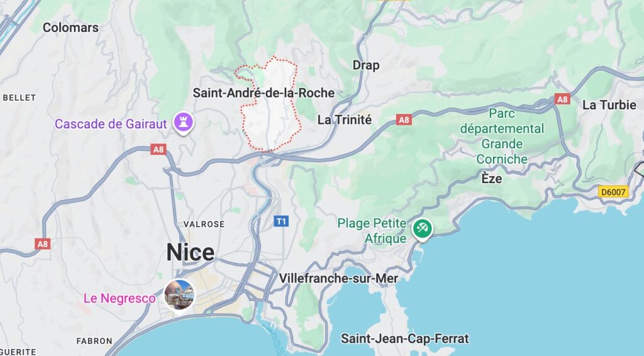This screenshot has height=356, width=644.
Task: Click the A8 shield near La Turbie
Action: click(562, 99)
